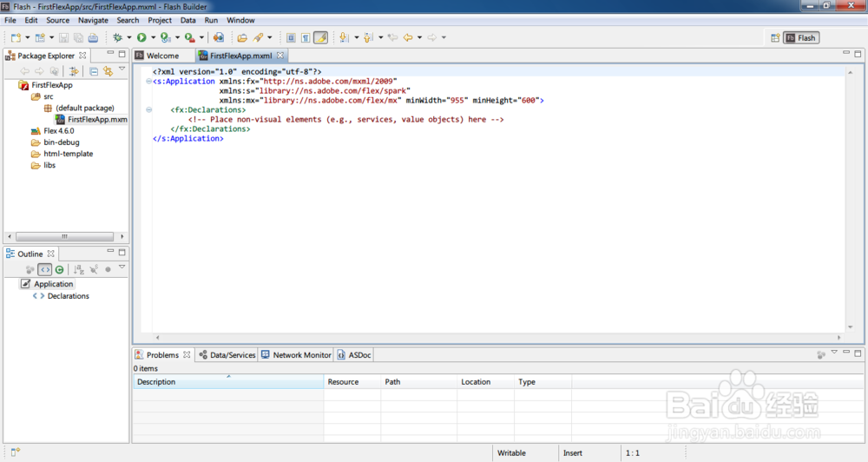
Task: Open the dropdown arrow next to New icon
Action: click(x=27, y=37)
